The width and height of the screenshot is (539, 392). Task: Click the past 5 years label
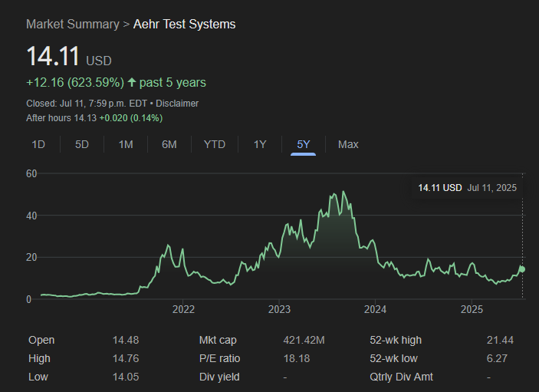[x=173, y=83]
